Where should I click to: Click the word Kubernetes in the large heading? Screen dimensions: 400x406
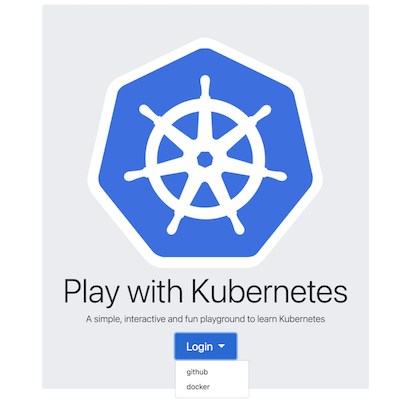point(269,291)
